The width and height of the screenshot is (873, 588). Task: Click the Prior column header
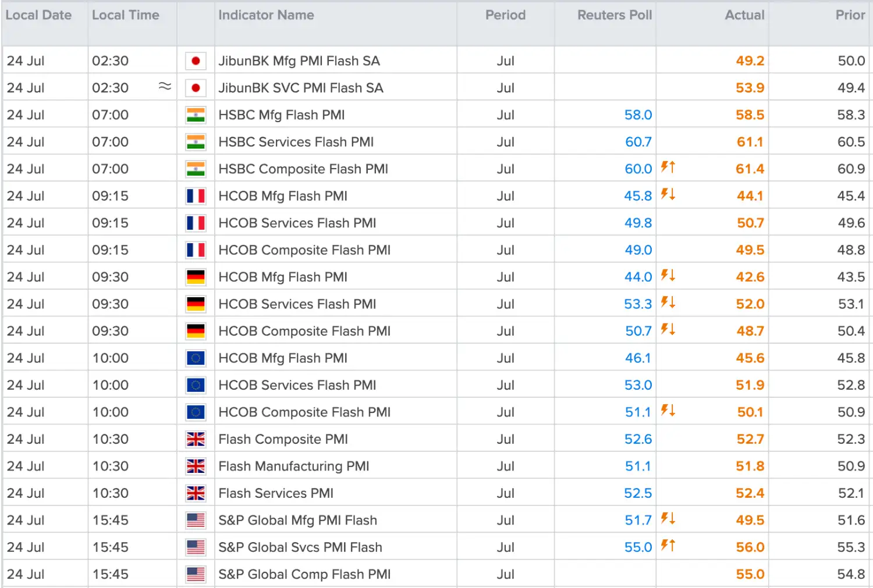tap(850, 15)
